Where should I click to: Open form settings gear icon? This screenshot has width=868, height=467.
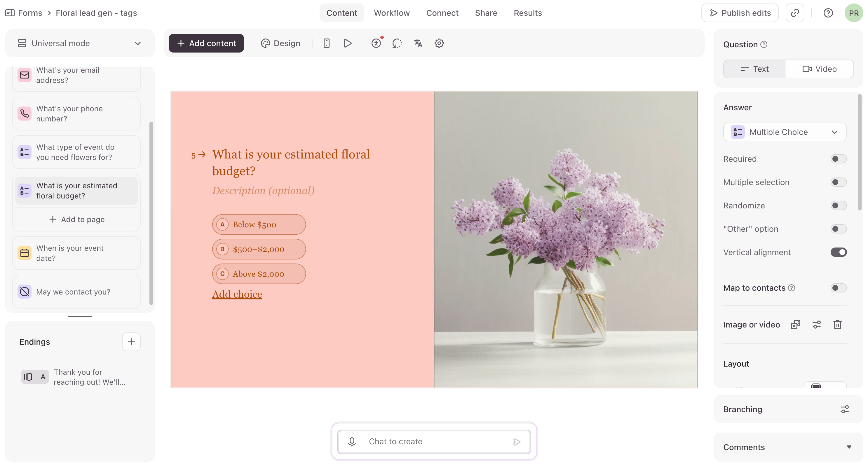point(439,43)
